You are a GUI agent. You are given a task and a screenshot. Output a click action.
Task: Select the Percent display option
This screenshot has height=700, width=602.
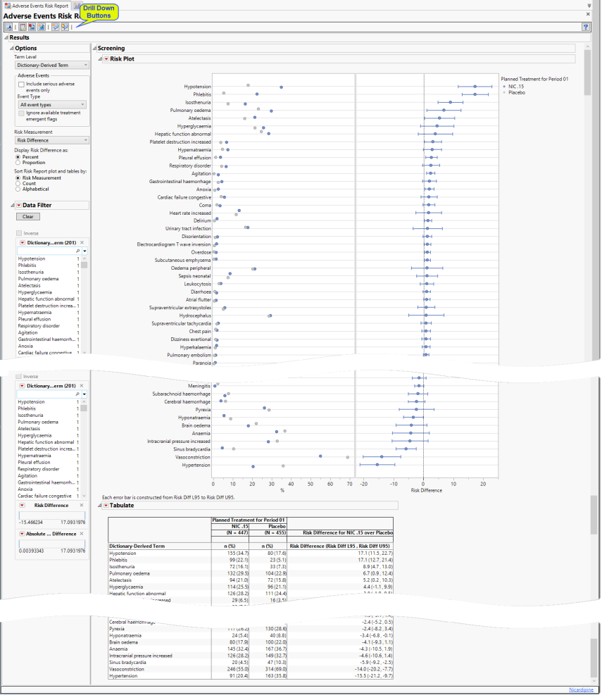18,157
